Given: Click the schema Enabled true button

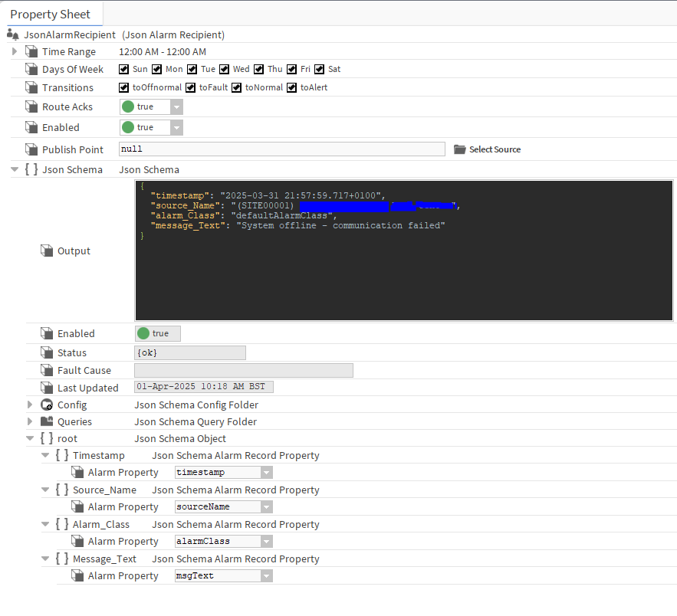Looking at the screenshot, I should pos(158,333).
